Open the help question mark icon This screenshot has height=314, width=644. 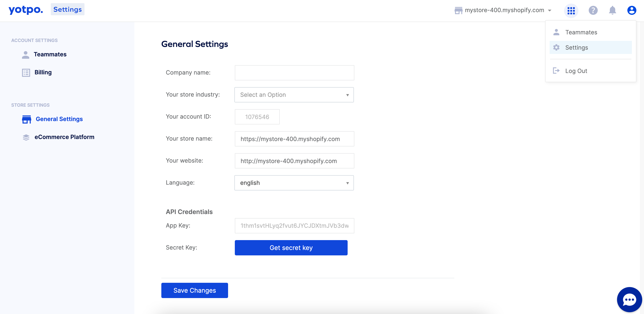click(593, 11)
